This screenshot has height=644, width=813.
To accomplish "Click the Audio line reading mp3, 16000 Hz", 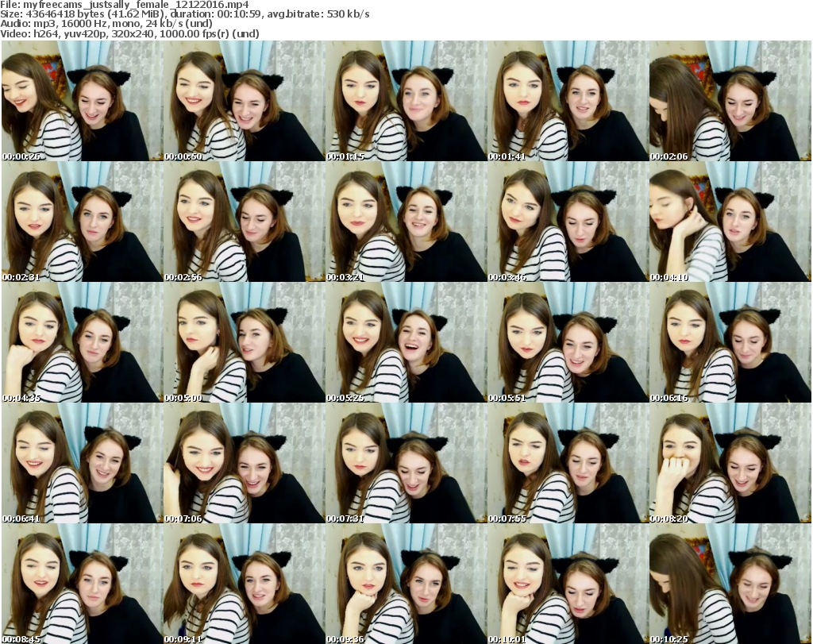I will click(x=106, y=24).
